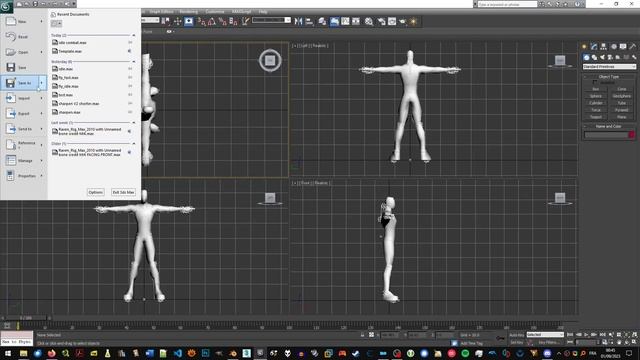Select the Lights category icon
640x360 pixels.
602,57
